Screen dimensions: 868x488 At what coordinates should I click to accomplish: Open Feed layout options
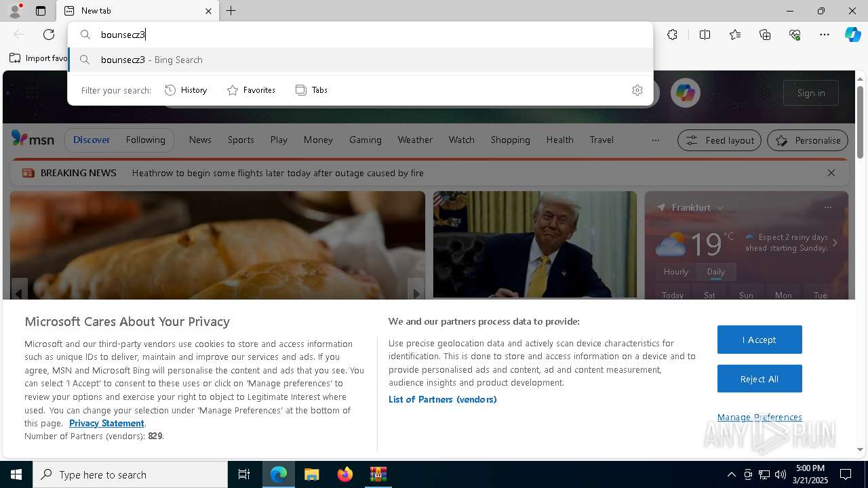[719, 140]
